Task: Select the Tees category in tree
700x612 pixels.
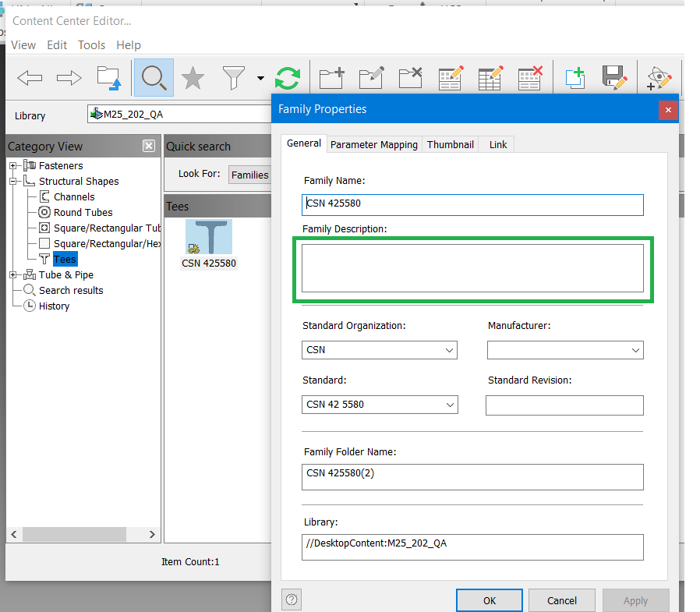Action: (x=64, y=259)
